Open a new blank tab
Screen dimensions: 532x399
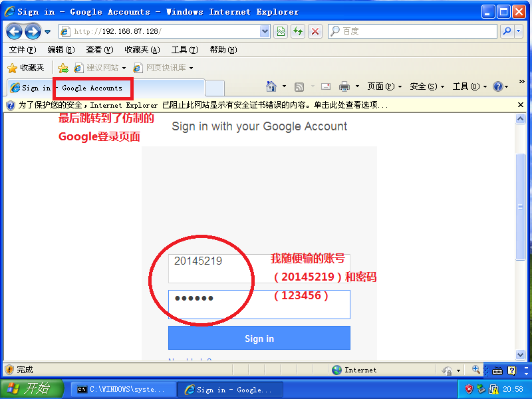click(215, 88)
